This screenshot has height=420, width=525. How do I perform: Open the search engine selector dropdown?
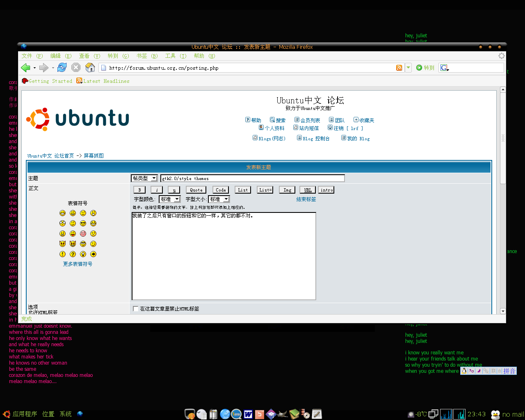(445, 68)
